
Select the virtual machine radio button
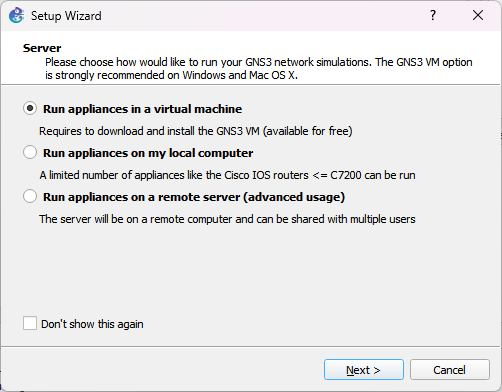tap(30, 108)
